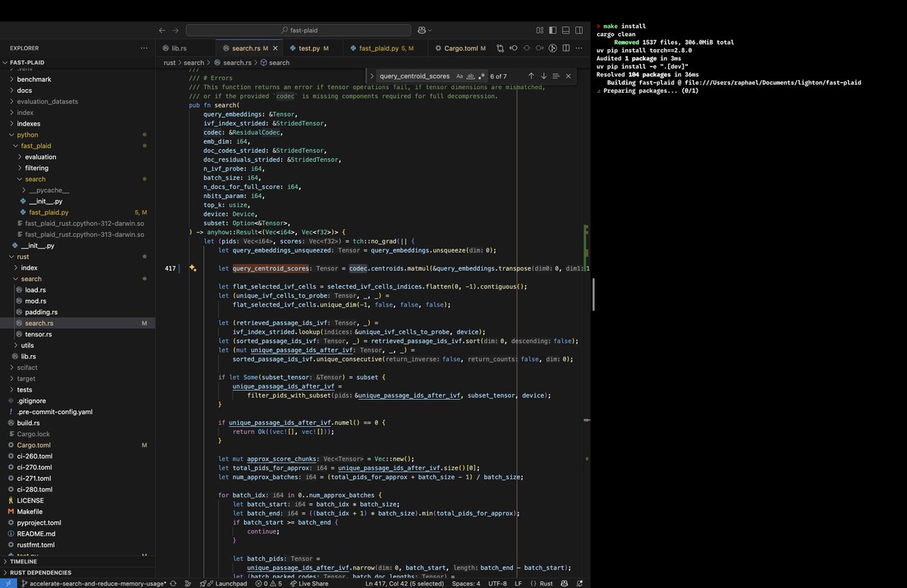The width and height of the screenshot is (907, 588).
Task: Go to previous change icon
Action: tap(513, 48)
